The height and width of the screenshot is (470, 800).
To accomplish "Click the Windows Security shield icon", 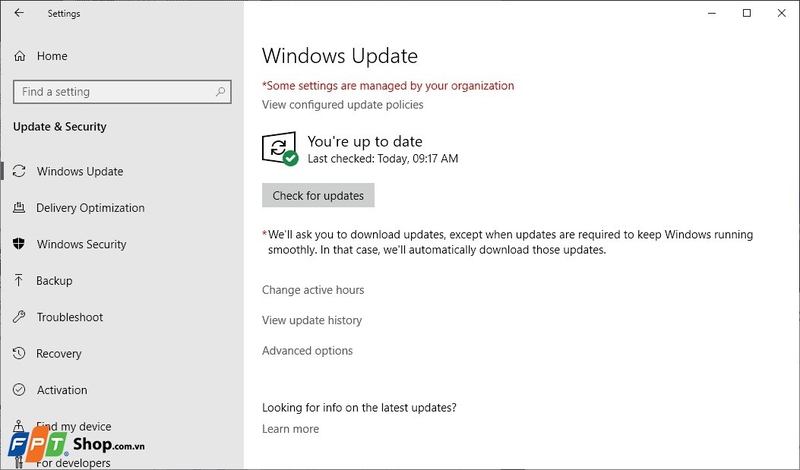I will (19, 244).
